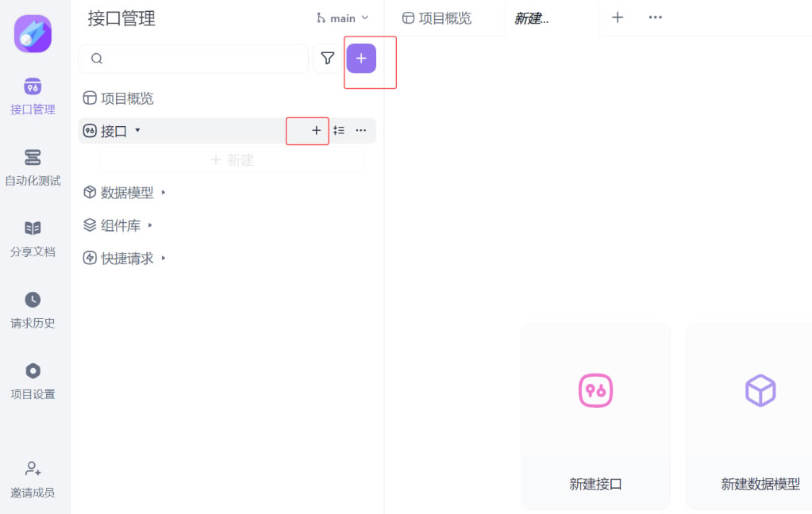
Task: Open 接口管理 in the sidebar
Action: (x=33, y=96)
